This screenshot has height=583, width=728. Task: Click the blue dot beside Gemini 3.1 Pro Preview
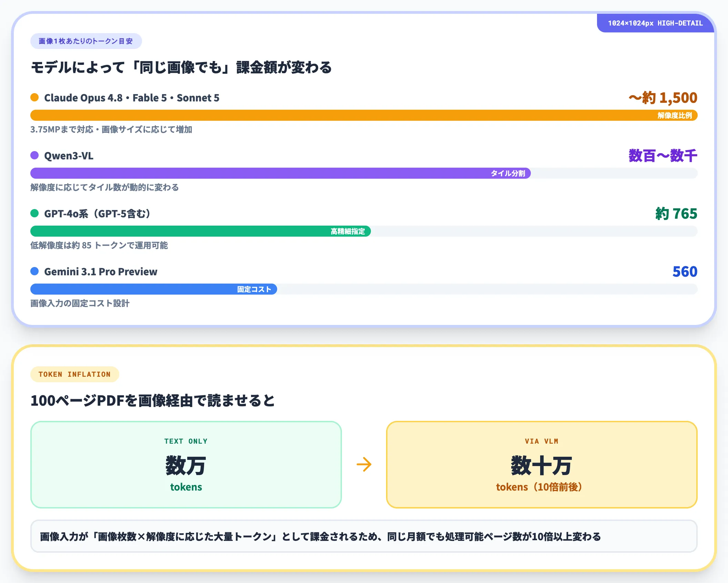[x=34, y=271]
